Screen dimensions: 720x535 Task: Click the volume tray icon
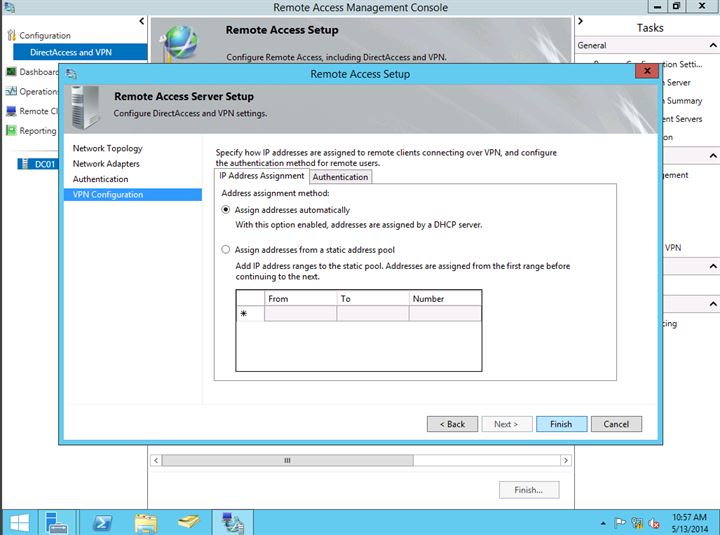pos(654,523)
